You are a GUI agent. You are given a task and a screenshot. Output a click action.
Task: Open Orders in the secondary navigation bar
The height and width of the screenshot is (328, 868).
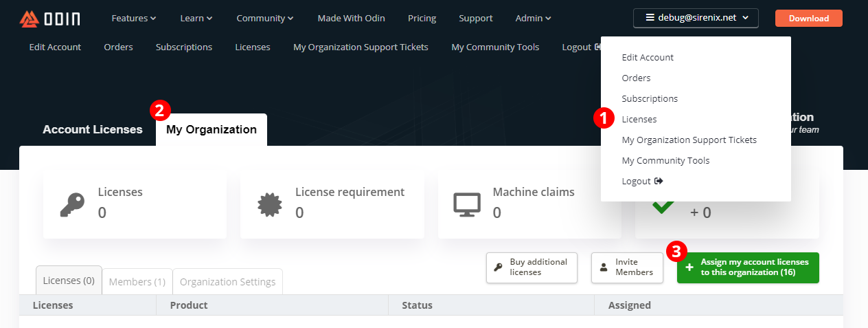[118, 47]
